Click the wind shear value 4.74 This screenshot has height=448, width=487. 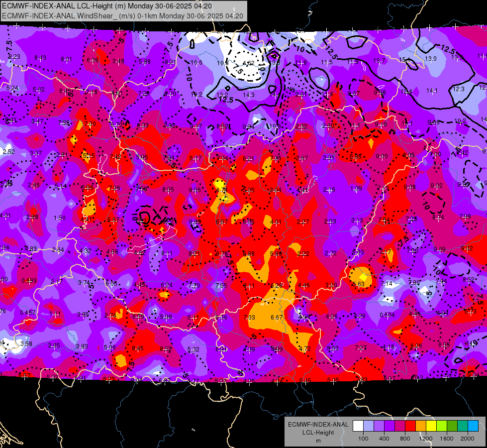[221, 190]
